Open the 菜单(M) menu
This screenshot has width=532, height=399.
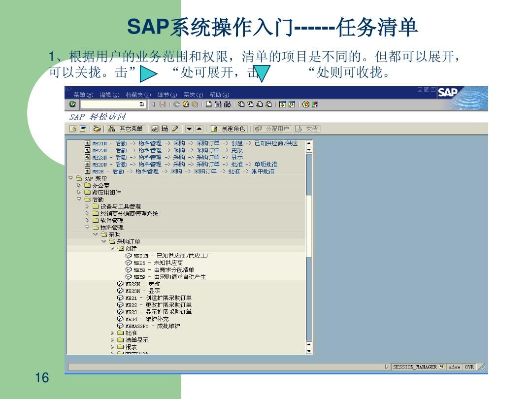click(83, 95)
